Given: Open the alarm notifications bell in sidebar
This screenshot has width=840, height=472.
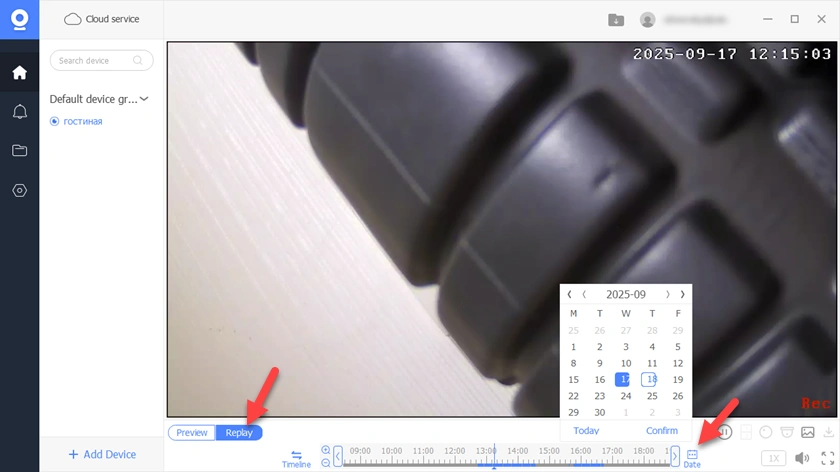Looking at the screenshot, I should 19,111.
